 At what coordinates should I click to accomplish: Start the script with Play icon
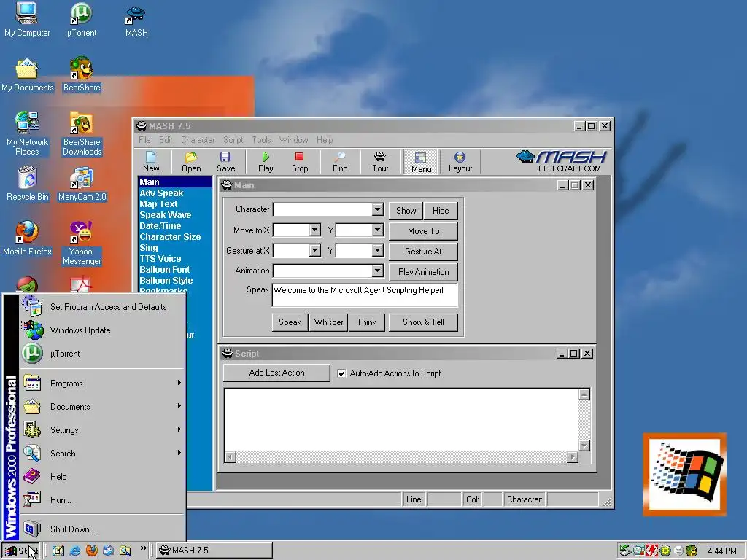tap(266, 162)
